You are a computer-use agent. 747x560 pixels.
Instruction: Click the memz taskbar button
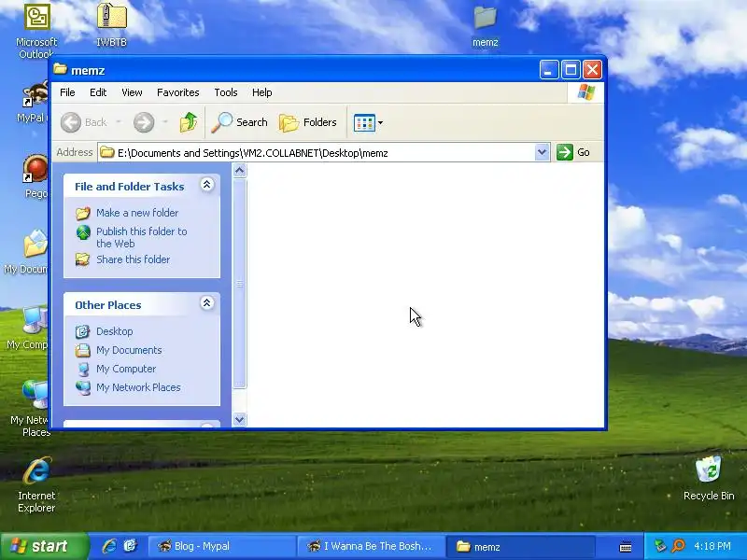[x=520, y=546]
